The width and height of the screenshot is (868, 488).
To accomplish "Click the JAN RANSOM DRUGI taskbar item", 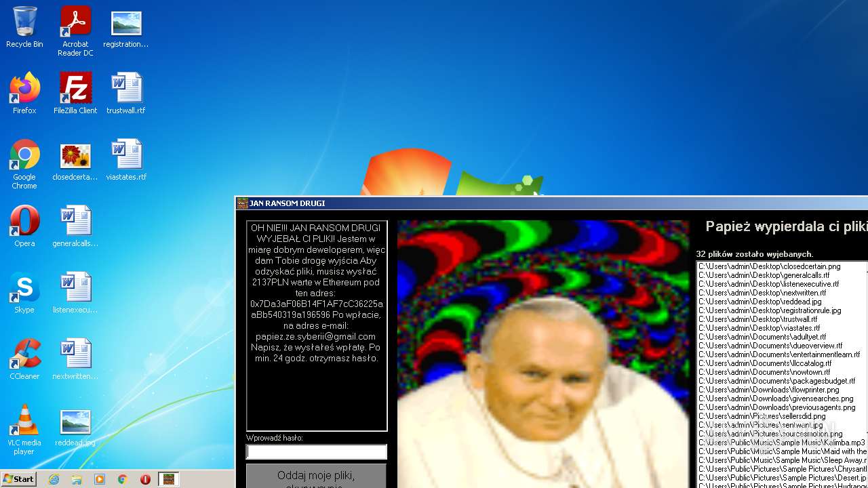I will 168,479.
